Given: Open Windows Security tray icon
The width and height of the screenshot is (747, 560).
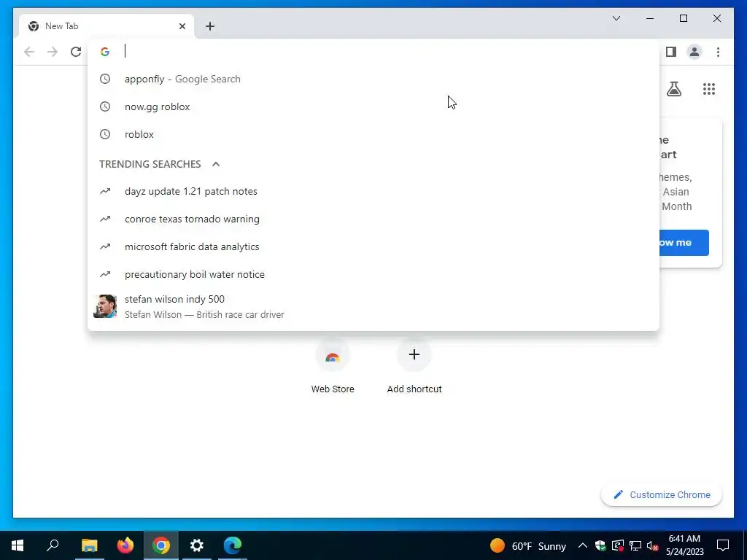Looking at the screenshot, I should click(600, 545).
